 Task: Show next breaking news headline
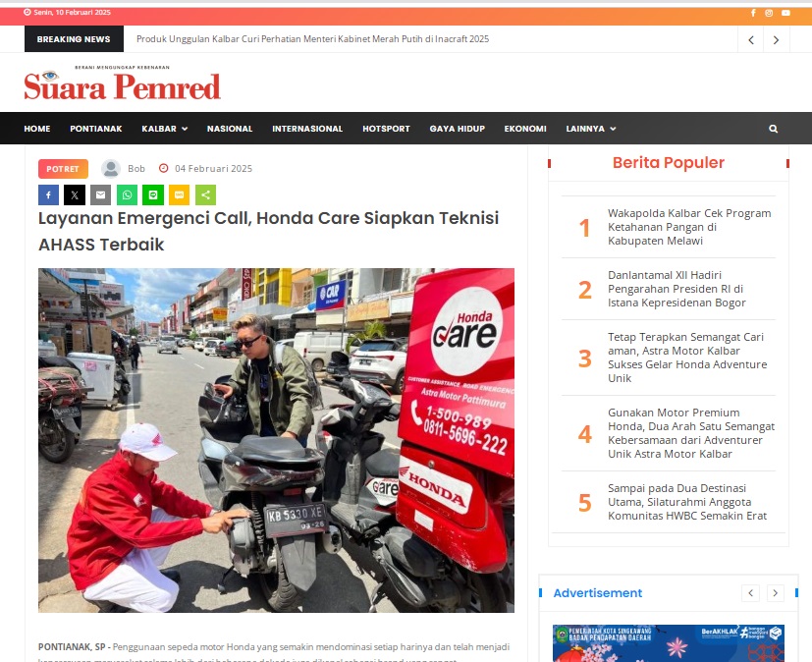tap(776, 40)
